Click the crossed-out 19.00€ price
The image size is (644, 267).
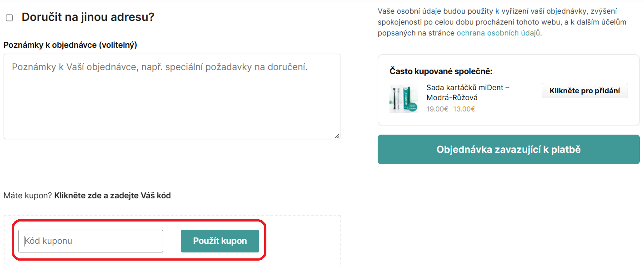pos(437,109)
